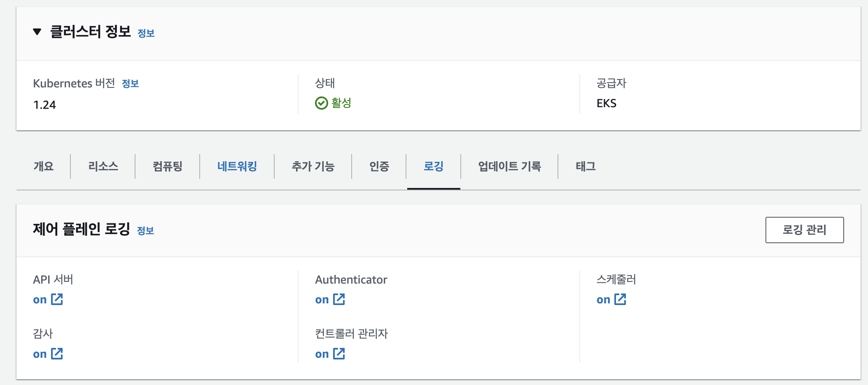Screen dimensions: 868x385
Task: Click the 로깅 관리 button
Action: (x=805, y=230)
